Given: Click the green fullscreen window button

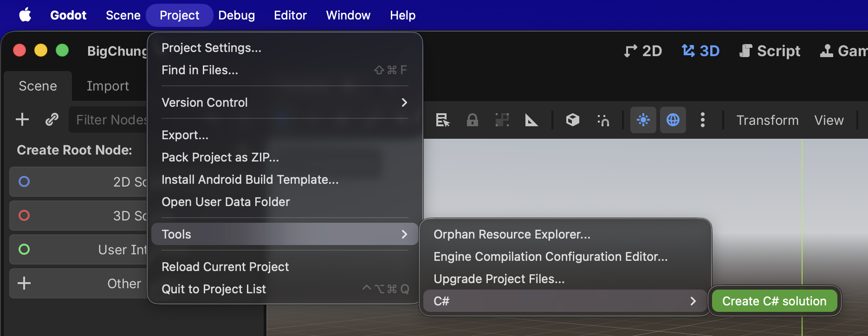Looking at the screenshot, I should [62, 50].
